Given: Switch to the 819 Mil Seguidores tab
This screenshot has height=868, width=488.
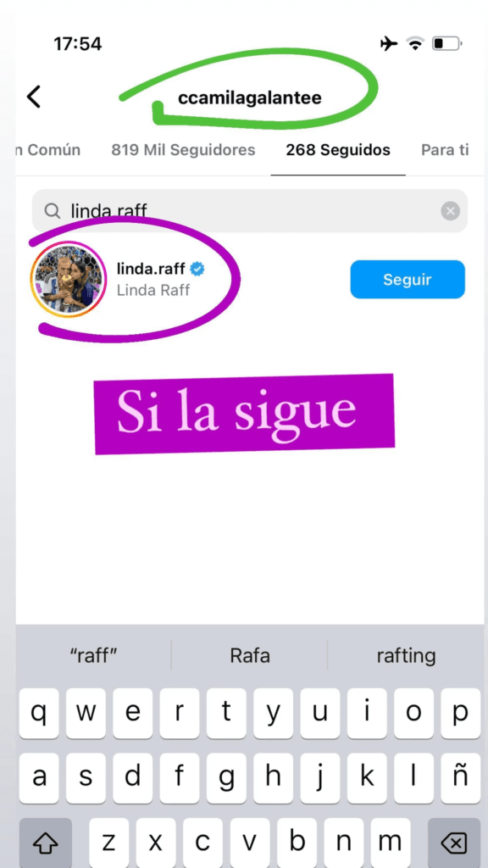Looking at the screenshot, I should click(x=183, y=150).
